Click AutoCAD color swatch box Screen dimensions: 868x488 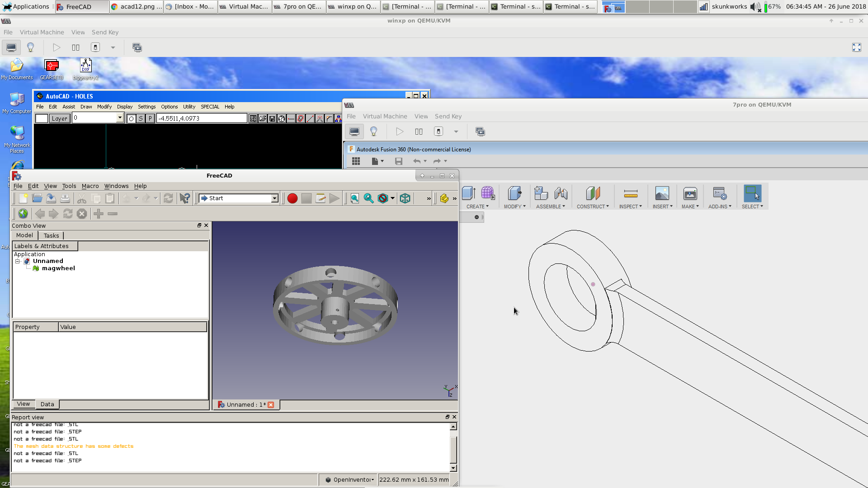click(x=42, y=119)
